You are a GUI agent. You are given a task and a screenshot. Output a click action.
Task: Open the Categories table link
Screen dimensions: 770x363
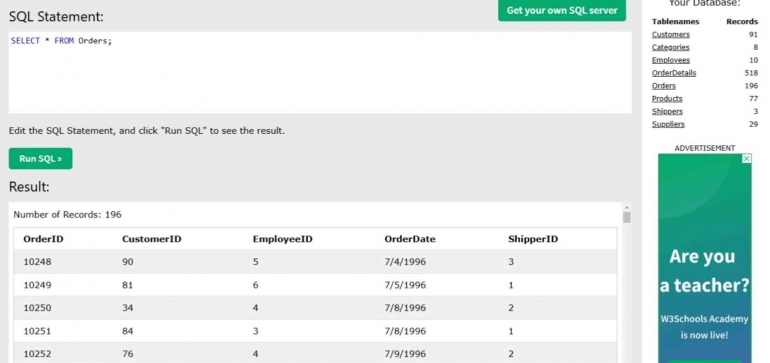pos(670,47)
